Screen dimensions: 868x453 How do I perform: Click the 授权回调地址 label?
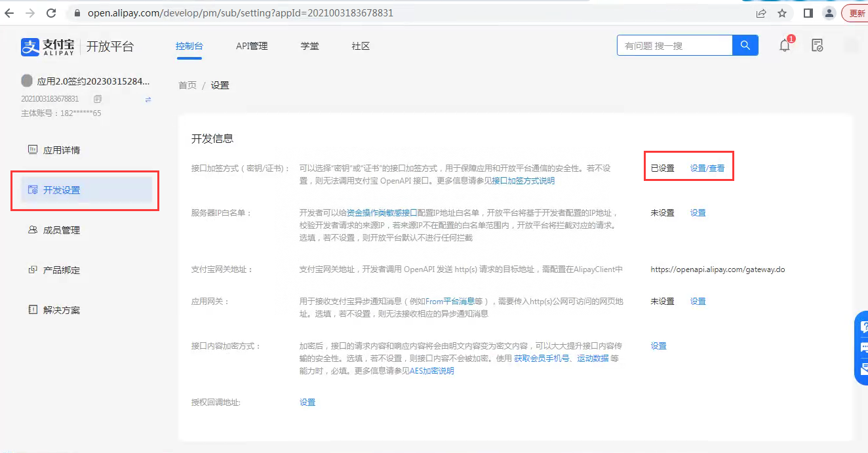point(216,403)
